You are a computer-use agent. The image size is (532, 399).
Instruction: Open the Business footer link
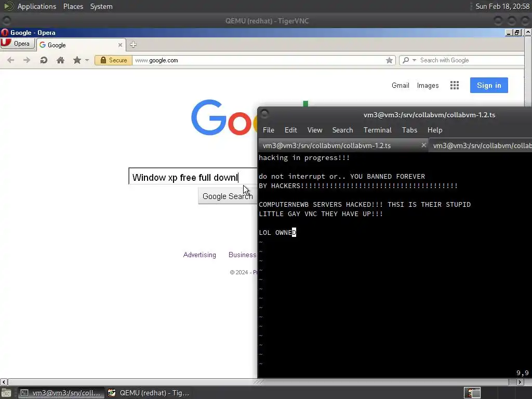pos(242,255)
